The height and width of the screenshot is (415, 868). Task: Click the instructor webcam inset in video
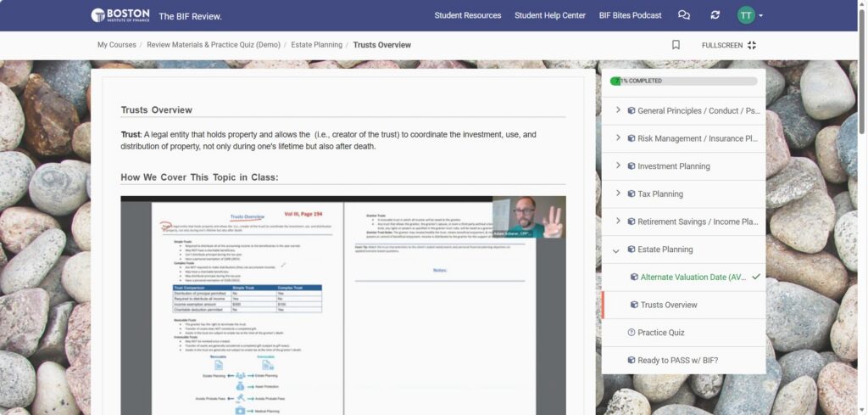click(529, 217)
